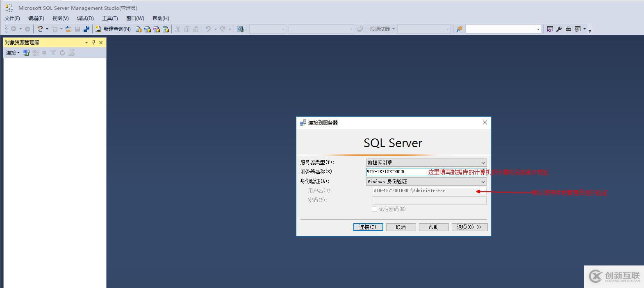Open the 工具(T) menu
This screenshot has width=644, height=288.
pos(110,18)
